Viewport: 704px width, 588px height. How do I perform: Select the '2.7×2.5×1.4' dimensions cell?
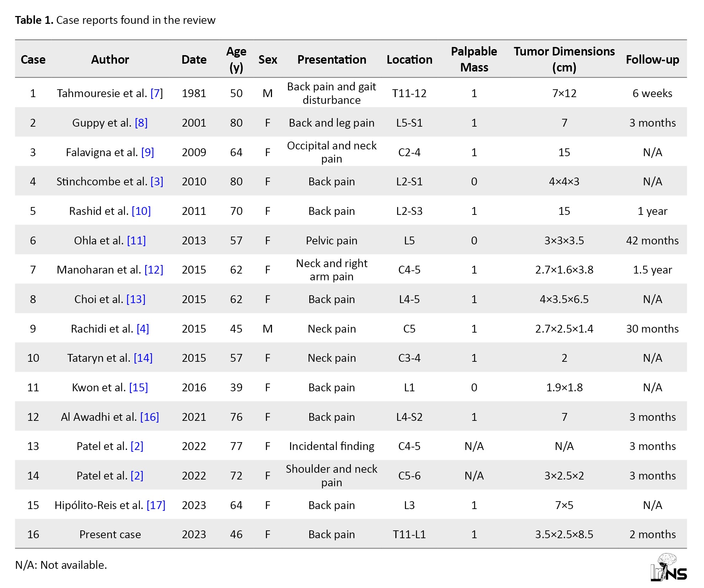pos(564,329)
